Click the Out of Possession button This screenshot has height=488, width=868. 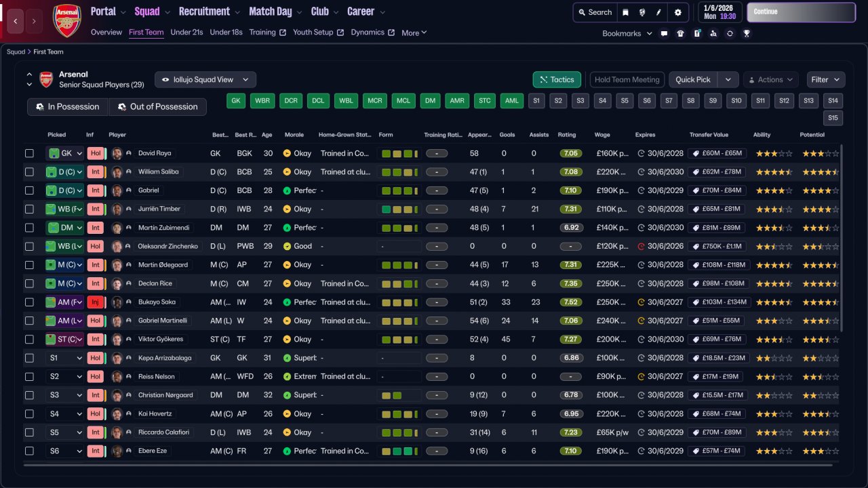click(158, 107)
